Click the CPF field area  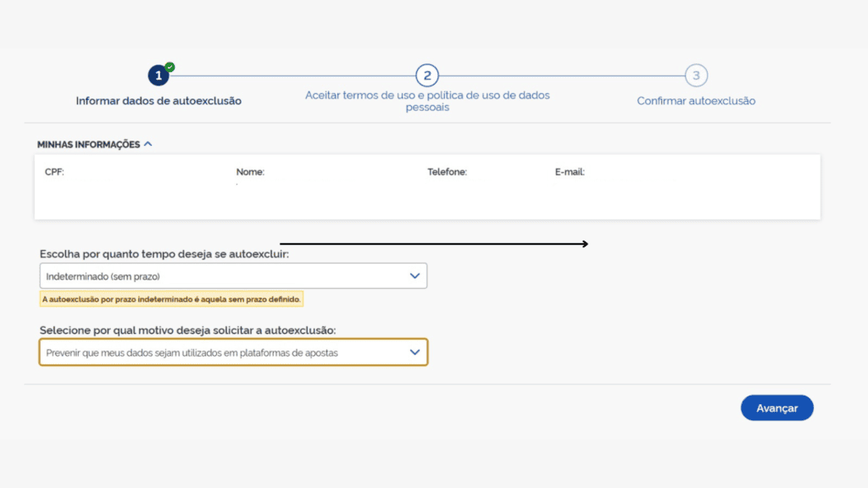51,171
